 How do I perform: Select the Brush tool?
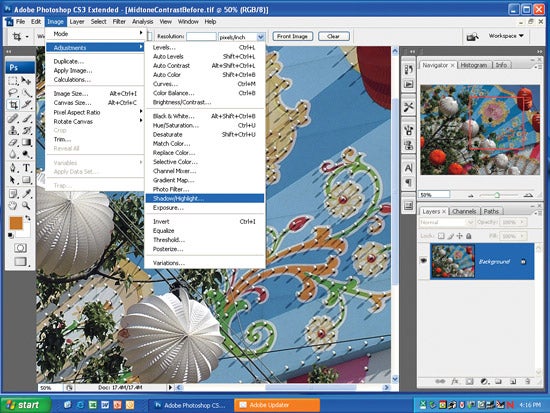26,118
